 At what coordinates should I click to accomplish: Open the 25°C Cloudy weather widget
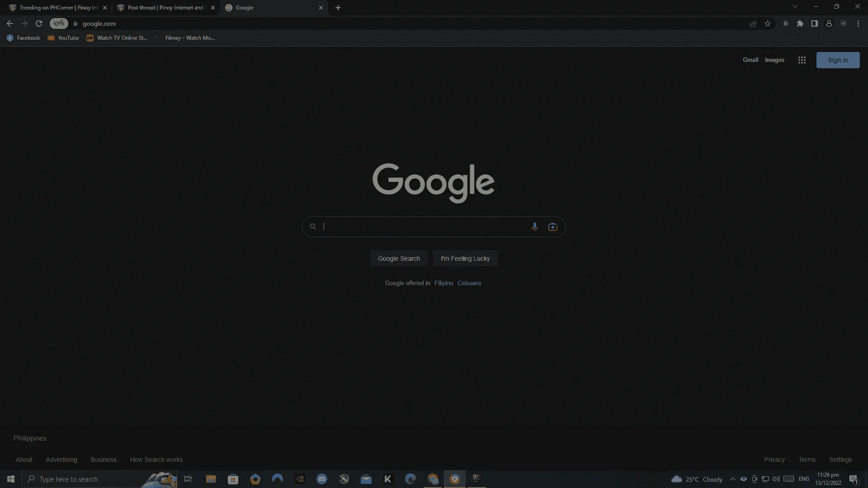(x=697, y=479)
